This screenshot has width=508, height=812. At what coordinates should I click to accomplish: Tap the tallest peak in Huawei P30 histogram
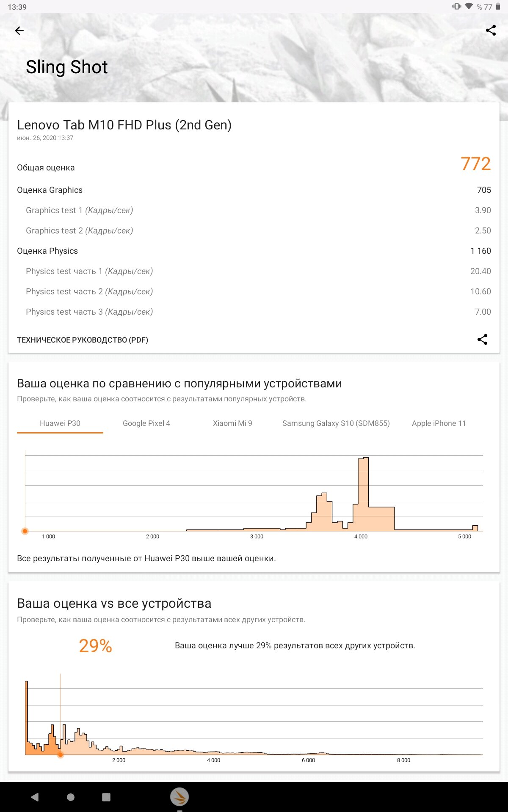tap(363, 494)
